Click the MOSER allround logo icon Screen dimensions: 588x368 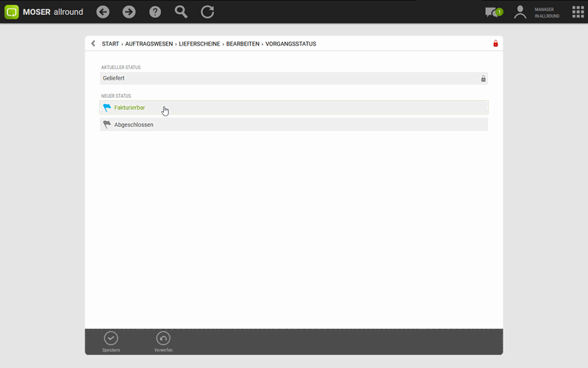pos(12,12)
